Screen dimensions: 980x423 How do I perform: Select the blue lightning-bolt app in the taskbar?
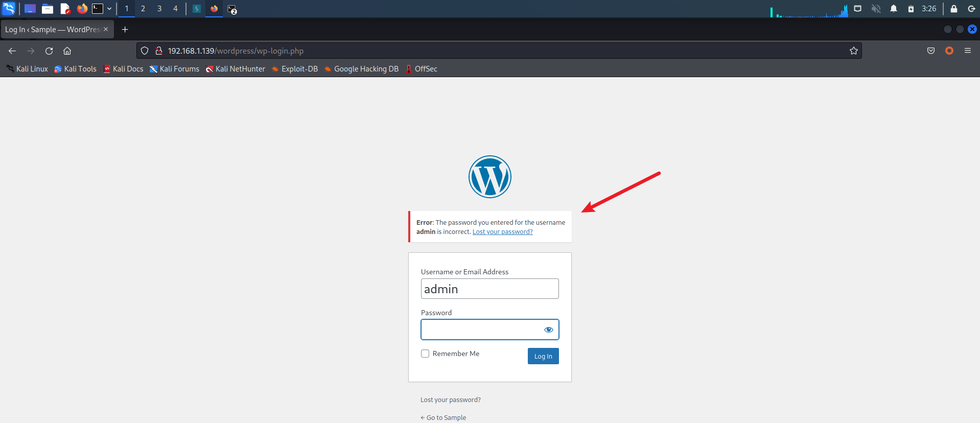tap(197, 9)
